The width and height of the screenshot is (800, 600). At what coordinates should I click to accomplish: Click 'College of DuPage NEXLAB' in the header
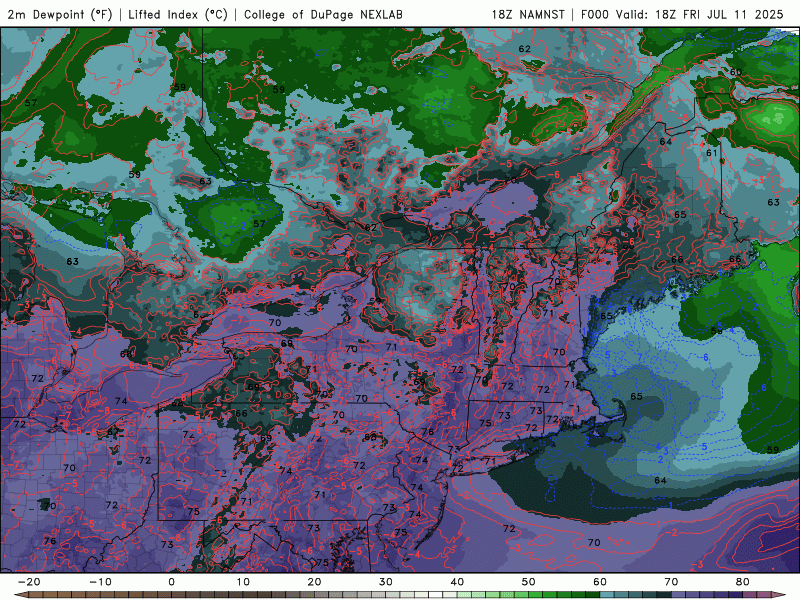tap(323, 14)
